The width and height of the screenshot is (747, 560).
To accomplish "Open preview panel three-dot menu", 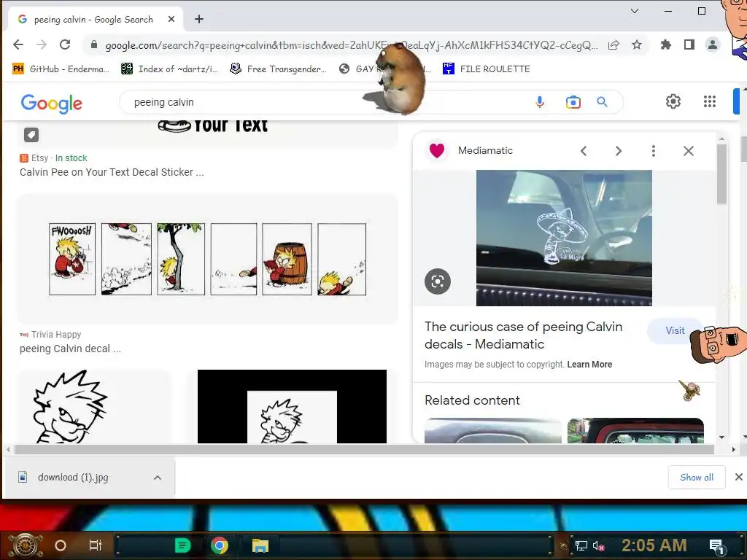I will coord(653,151).
